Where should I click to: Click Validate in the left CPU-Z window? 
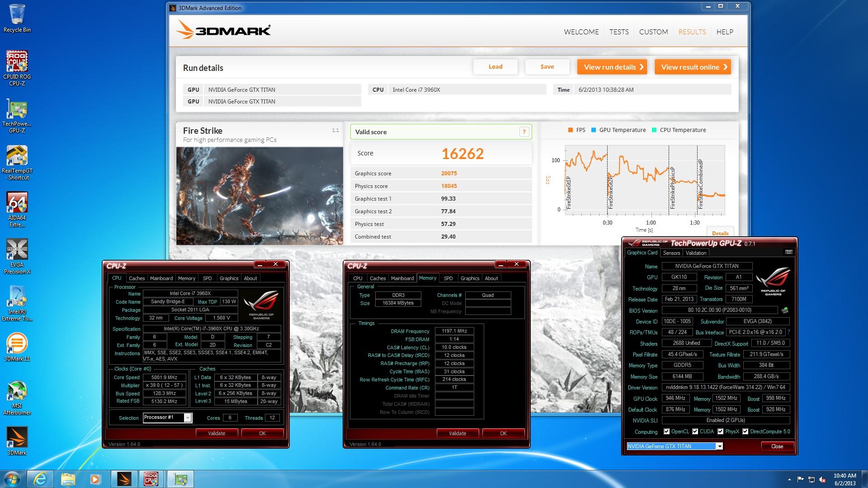click(x=217, y=433)
